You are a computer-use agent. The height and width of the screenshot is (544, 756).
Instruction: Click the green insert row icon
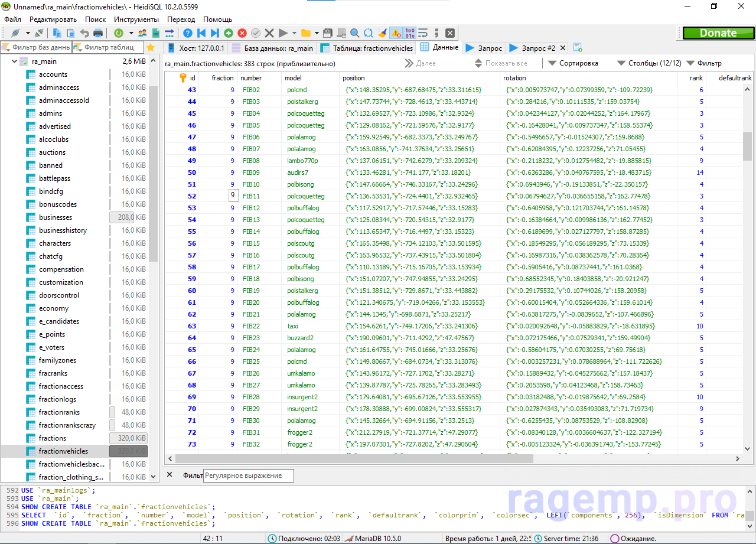coord(229,33)
